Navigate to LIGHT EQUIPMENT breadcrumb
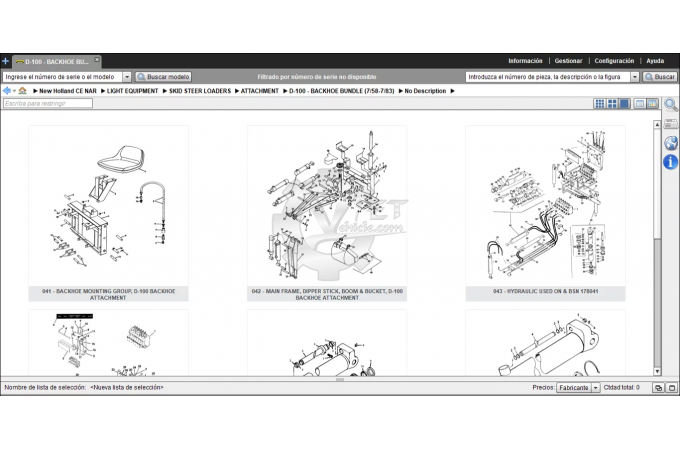 point(132,91)
